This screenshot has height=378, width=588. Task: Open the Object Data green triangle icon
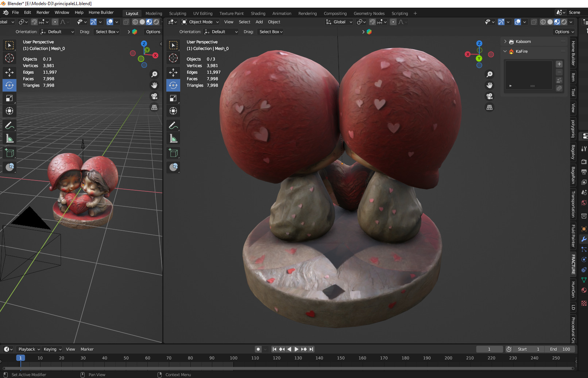[584, 280]
